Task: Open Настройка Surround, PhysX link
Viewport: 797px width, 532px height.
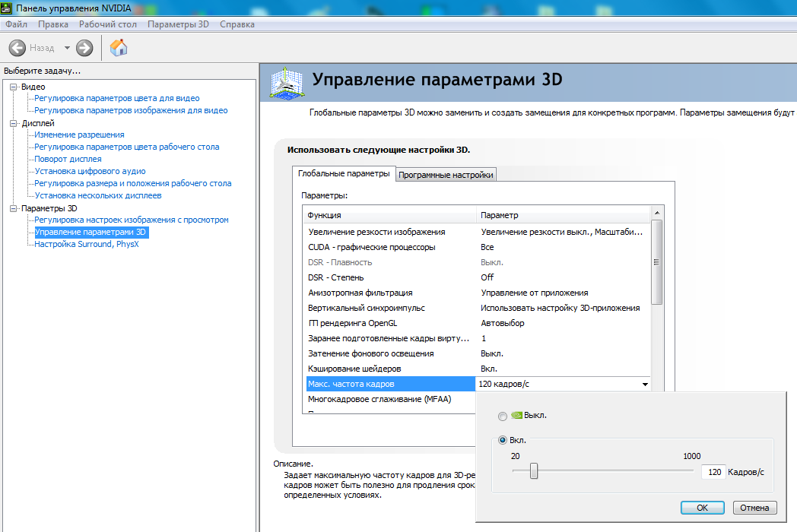Action: (x=87, y=245)
